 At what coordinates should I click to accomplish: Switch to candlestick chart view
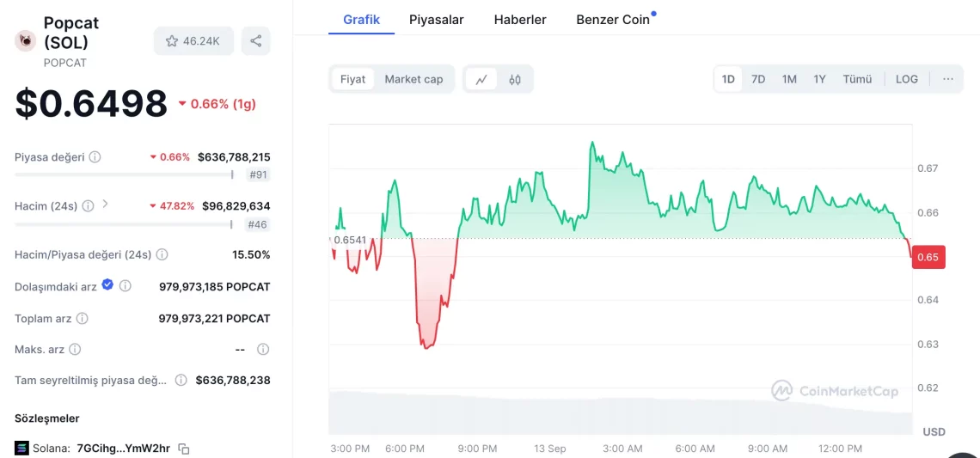pos(515,79)
